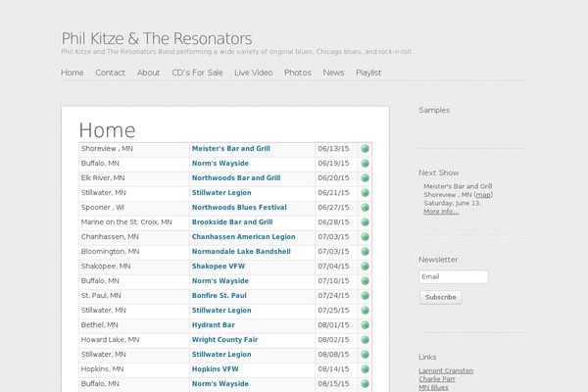The width and height of the screenshot is (588, 392).
Task: Open the Live Video page
Action: tap(254, 73)
